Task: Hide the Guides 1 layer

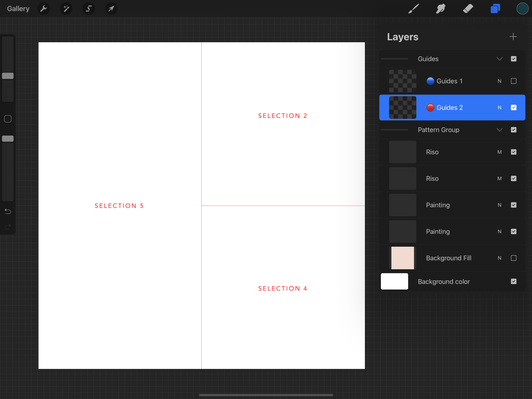Action: (x=514, y=81)
